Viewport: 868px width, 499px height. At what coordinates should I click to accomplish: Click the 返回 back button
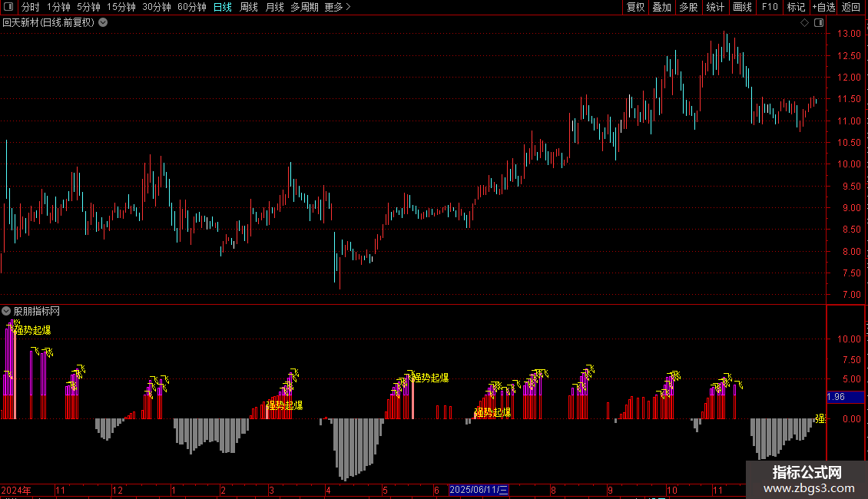click(851, 7)
